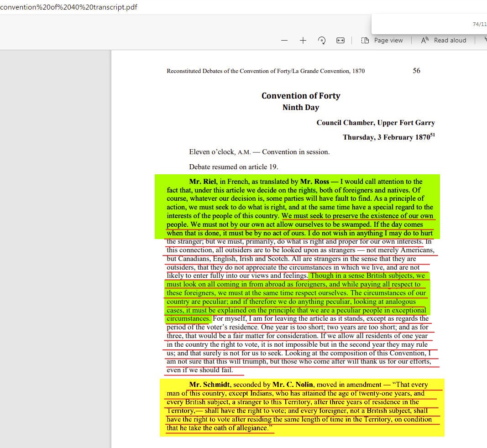This screenshot has width=487, height=448.
Task: Start Read aloud
Action: coord(444,40)
